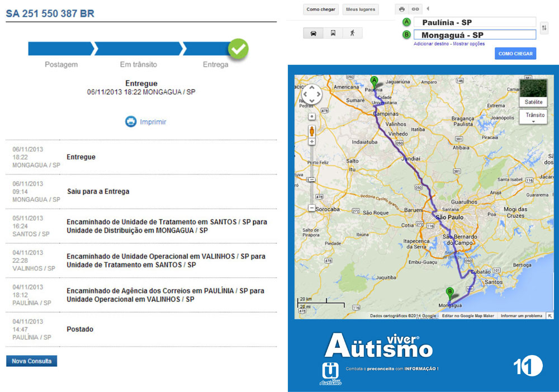Image resolution: width=559 pixels, height=392 pixels.
Task: Open the Trânsito dropdown on map
Action: 533,117
